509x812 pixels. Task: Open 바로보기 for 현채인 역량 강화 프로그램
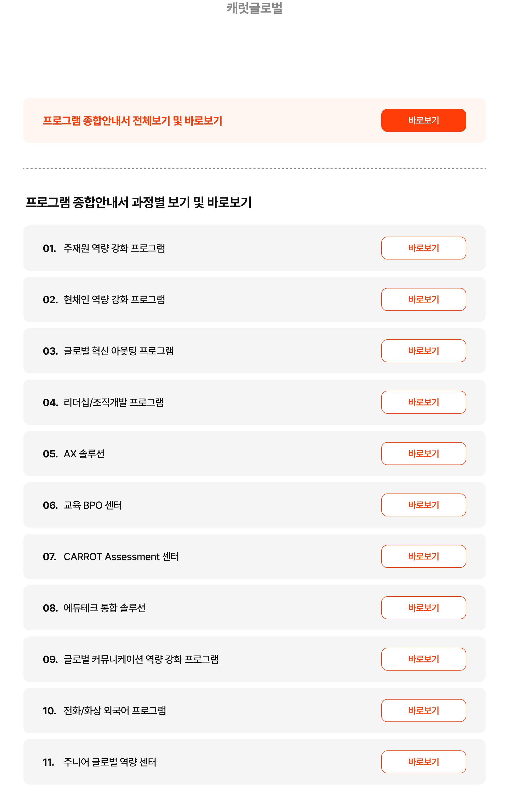click(x=423, y=299)
